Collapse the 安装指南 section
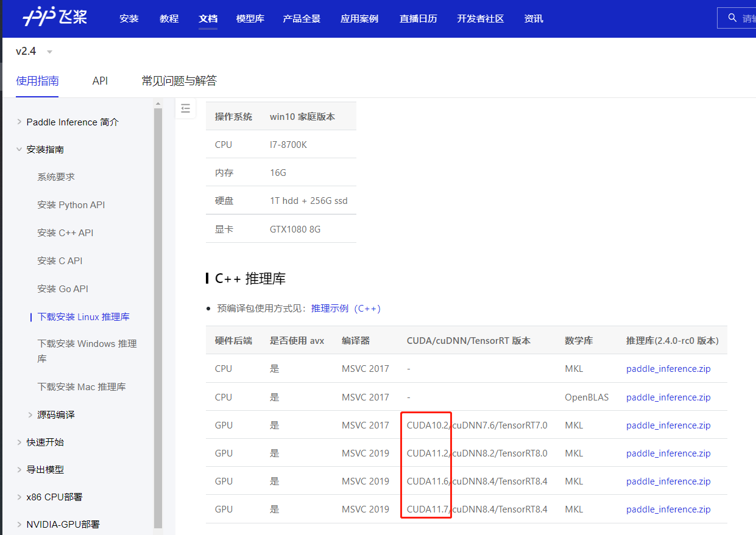756x535 pixels. (x=19, y=149)
